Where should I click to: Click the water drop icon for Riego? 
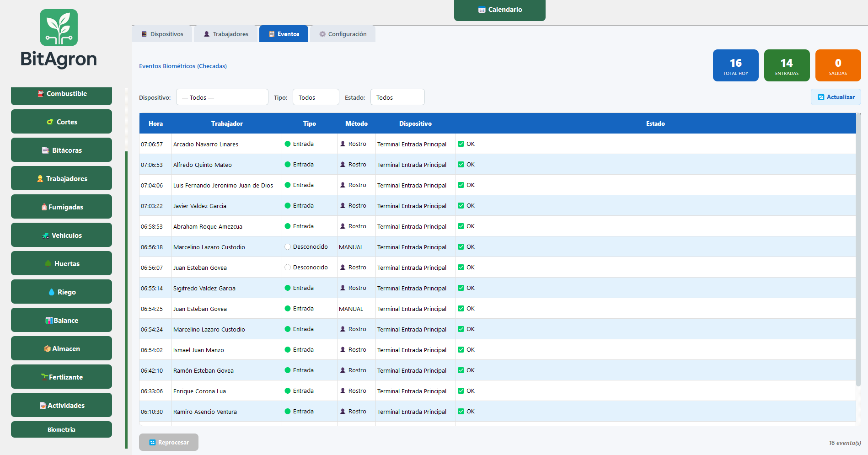coord(52,292)
